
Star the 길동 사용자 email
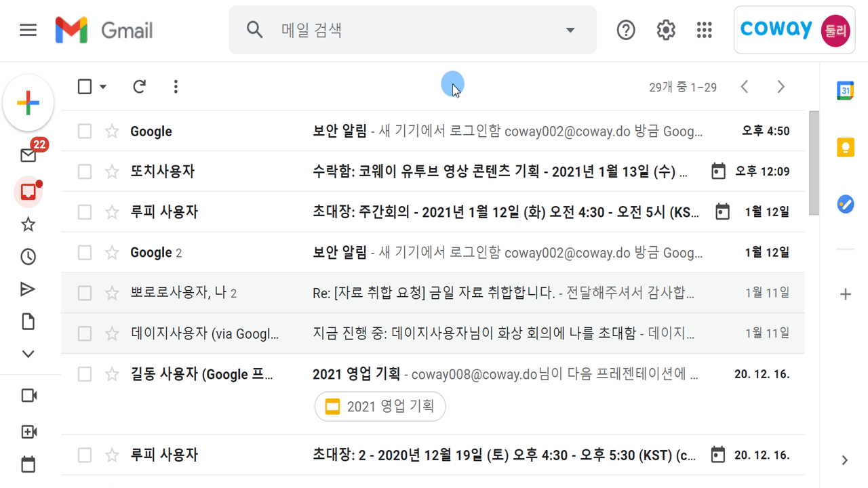coord(112,374)
